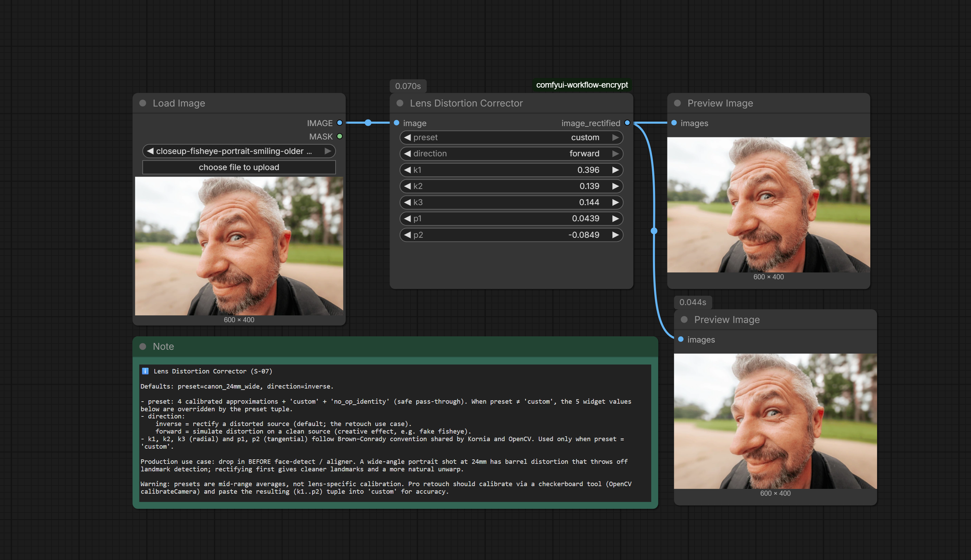Increase k2 value with right arrow
The height and width of the screenshot is (560, 971).
tap(615, 186)
